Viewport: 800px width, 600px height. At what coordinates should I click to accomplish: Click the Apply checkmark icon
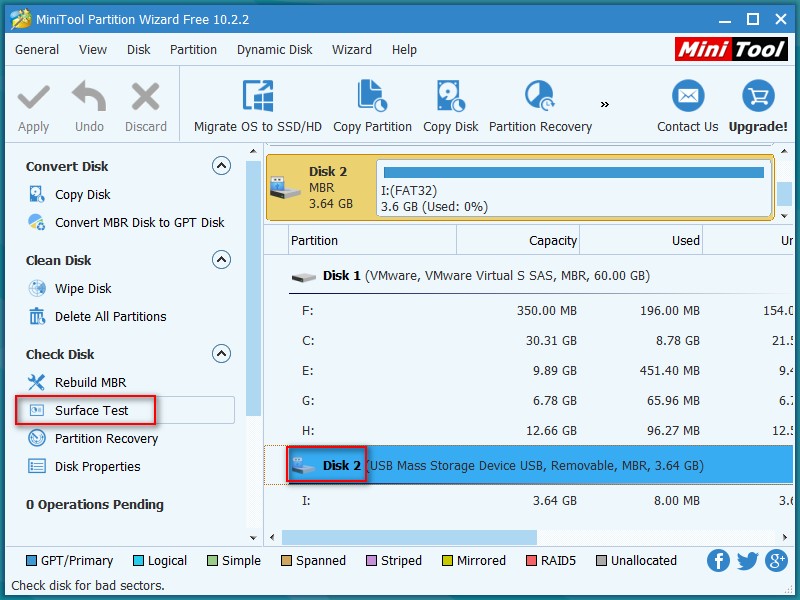34,97
